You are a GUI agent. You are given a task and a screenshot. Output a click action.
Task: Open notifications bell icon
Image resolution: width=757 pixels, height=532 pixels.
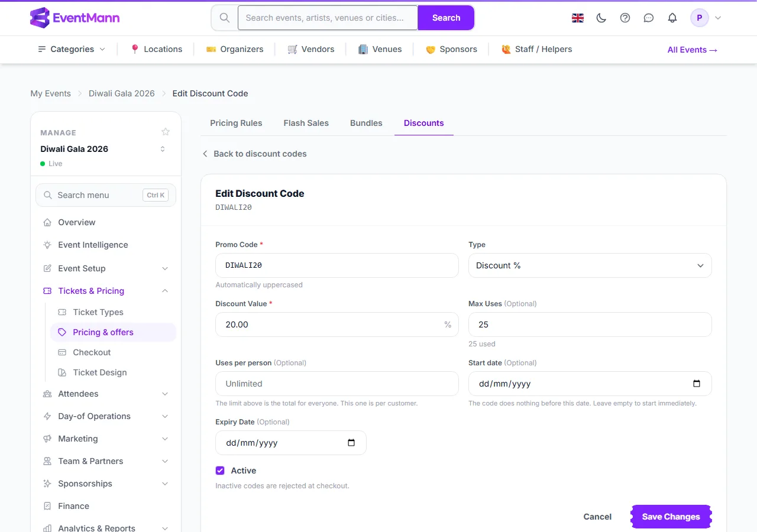[672, 18]
